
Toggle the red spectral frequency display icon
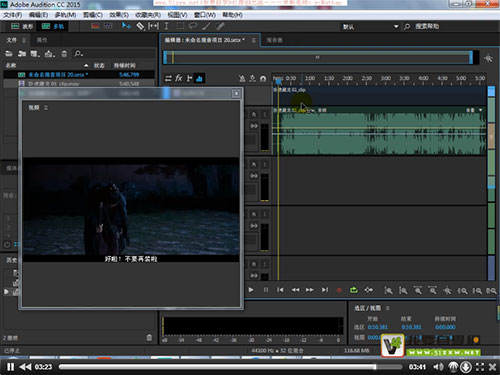(x=95, y=26)
